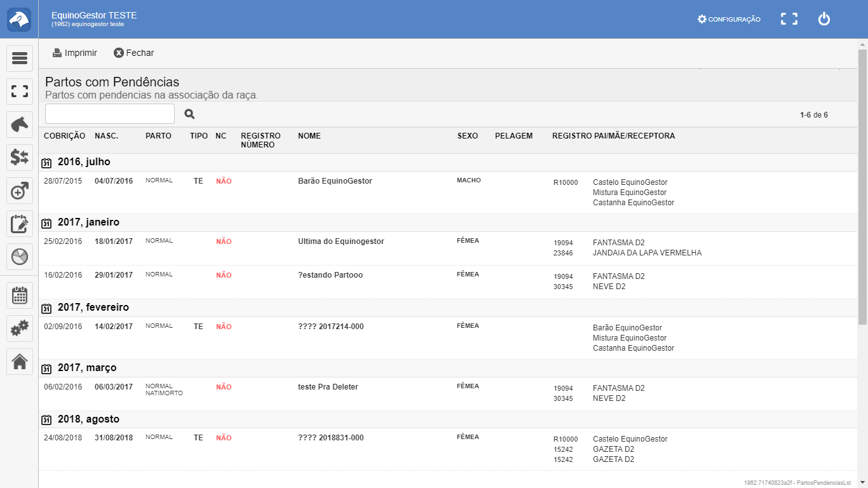868x488 pixels.
Task: Click the EquinoGestor horse logo
Action: pos(19,19)
